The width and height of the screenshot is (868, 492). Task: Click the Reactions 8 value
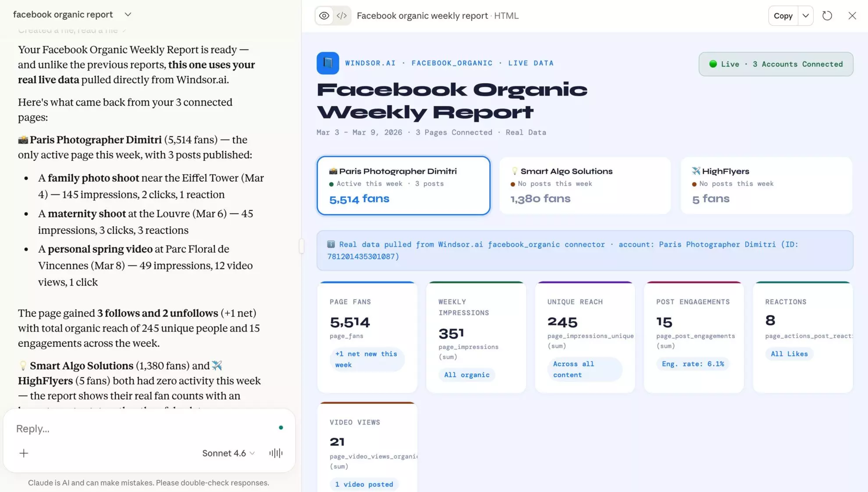point(770,321)
